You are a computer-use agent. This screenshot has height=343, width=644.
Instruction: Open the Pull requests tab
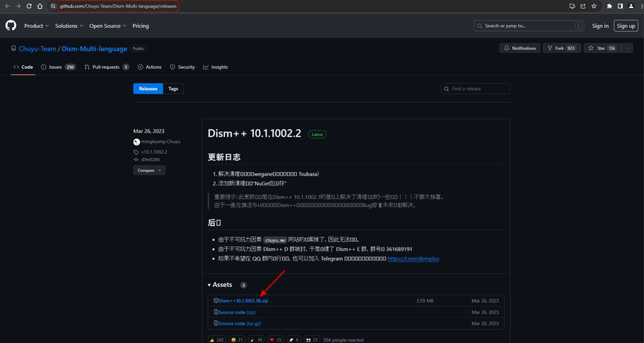106,67
